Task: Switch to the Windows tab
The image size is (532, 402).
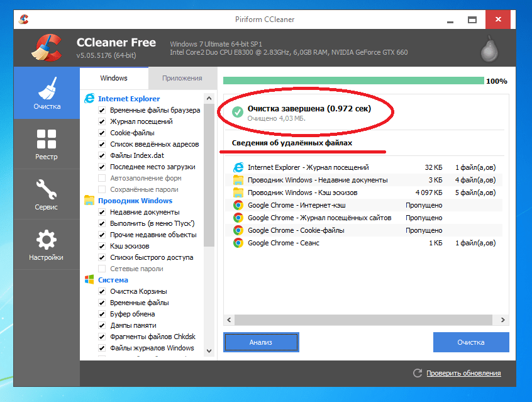Action: coord(114,78)
